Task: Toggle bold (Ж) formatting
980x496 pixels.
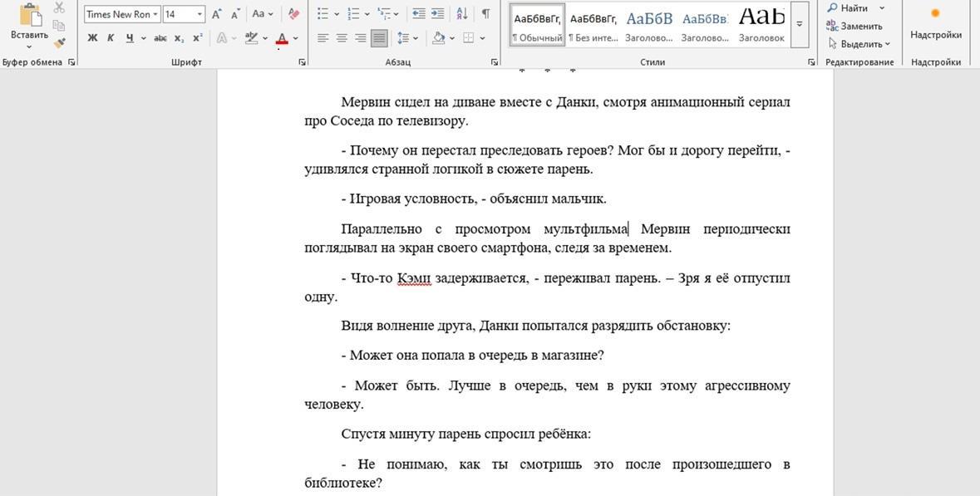Action: pyautogui.click(x=92, y=38)
